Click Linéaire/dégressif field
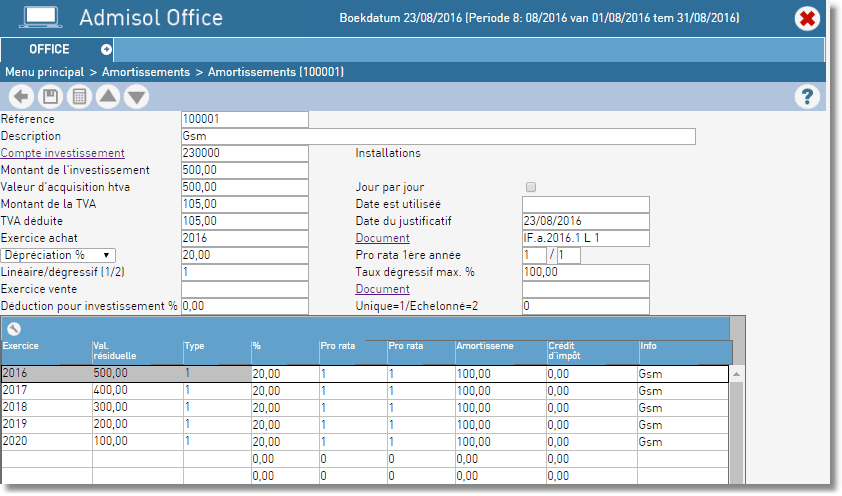The image size is (842, 496). click(x=245, y=272)
